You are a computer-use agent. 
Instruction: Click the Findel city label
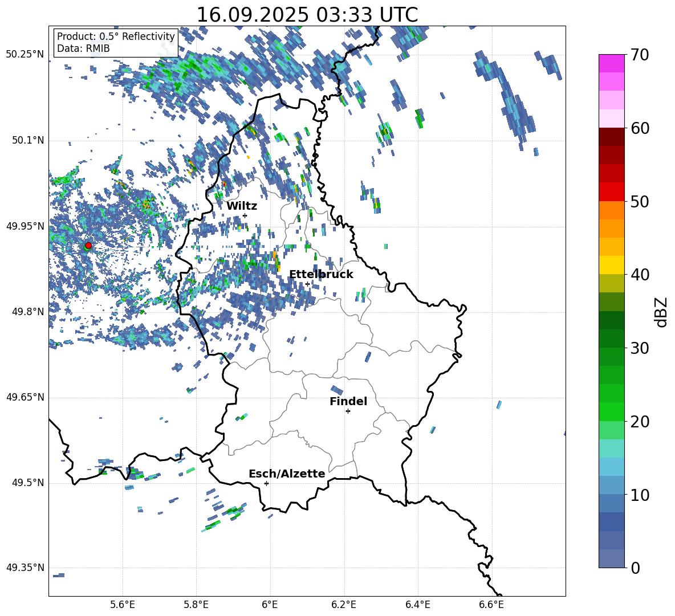(x=348, y=401)
